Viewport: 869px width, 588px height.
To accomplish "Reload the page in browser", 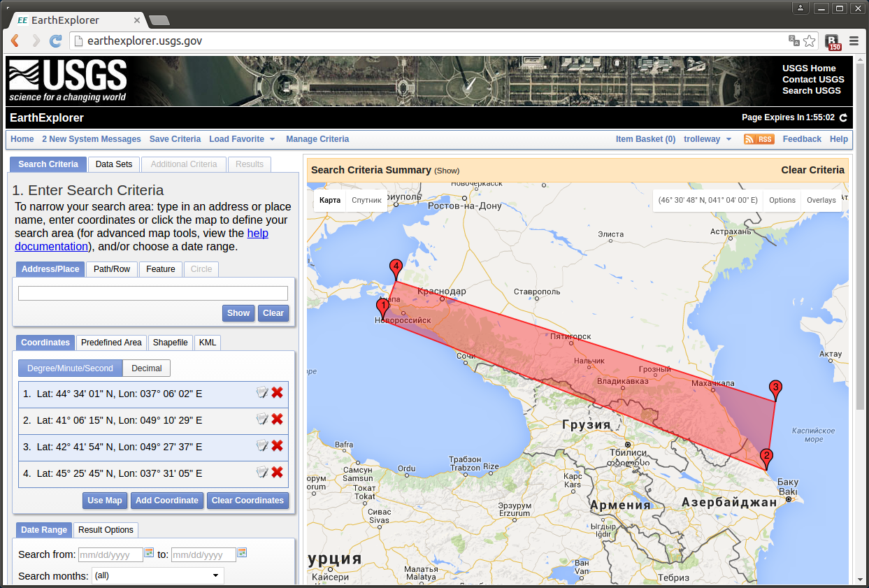I will pos(55,41).
